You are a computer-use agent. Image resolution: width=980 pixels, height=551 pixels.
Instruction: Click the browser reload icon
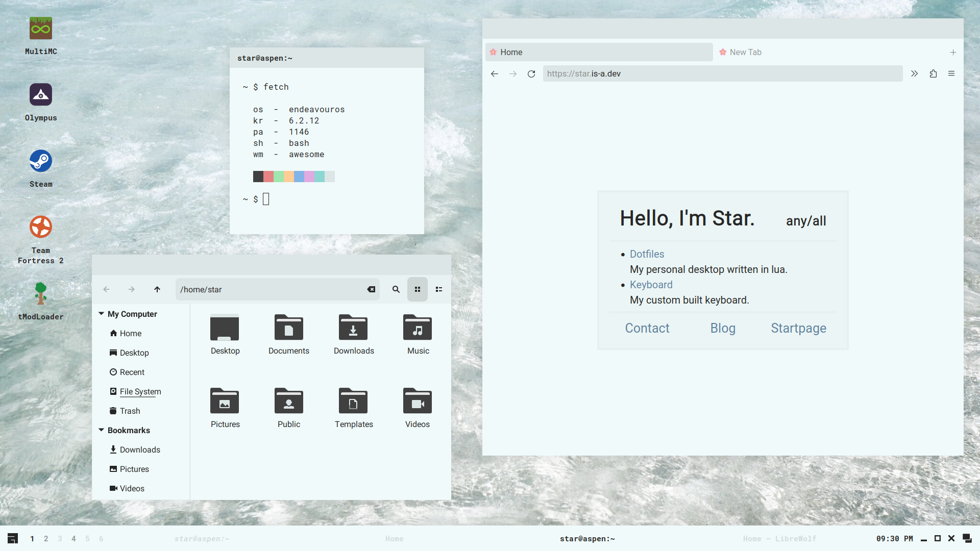click(x=531, y=74)
